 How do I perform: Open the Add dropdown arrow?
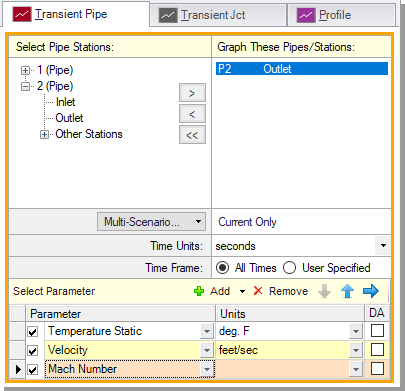pyautogui.click(x=242, y=291)
